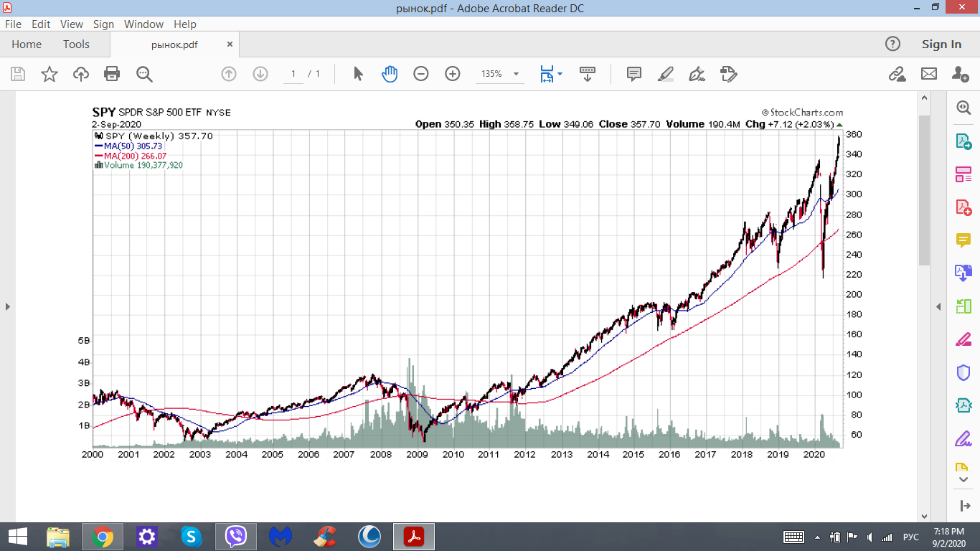
Task: Star this file as a favorite
Action: pyautogui.click(x=50, y=74)
